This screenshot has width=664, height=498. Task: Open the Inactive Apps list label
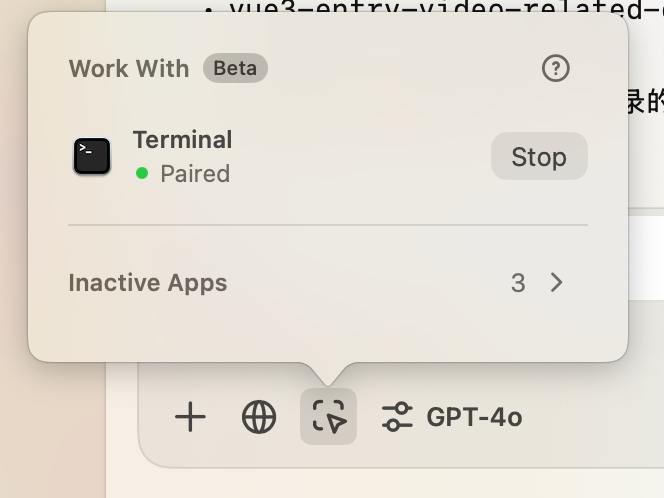tap(148, 283)
